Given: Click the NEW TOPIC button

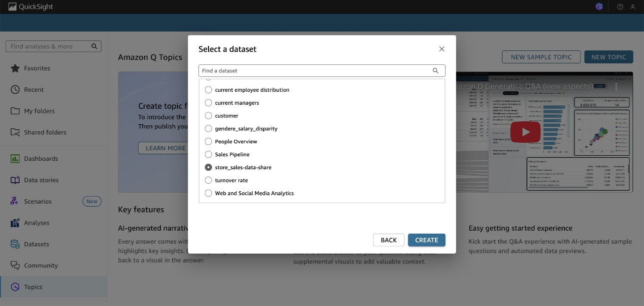Looking at the screenshot, I should pos(608,57).
